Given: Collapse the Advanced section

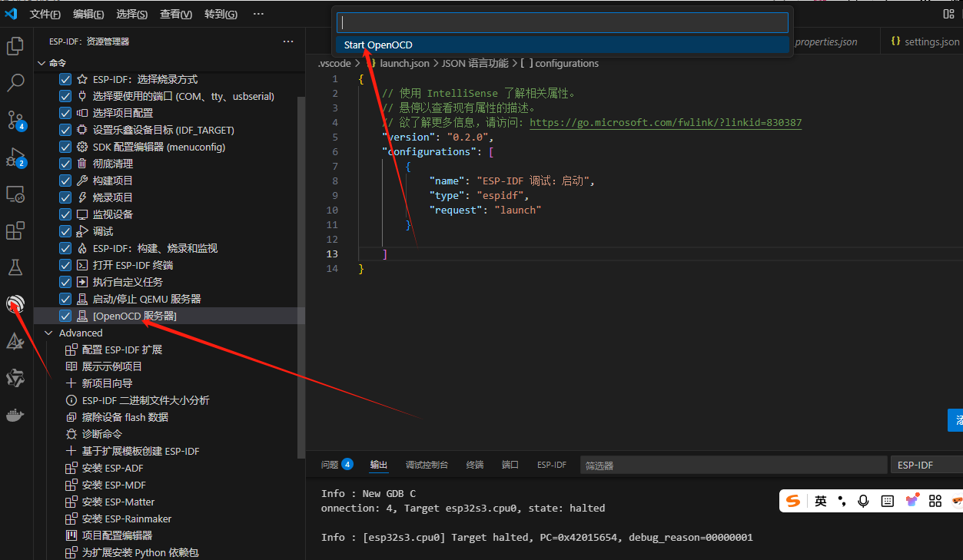Looking at the screenshot, I should (x=49, y=333).
